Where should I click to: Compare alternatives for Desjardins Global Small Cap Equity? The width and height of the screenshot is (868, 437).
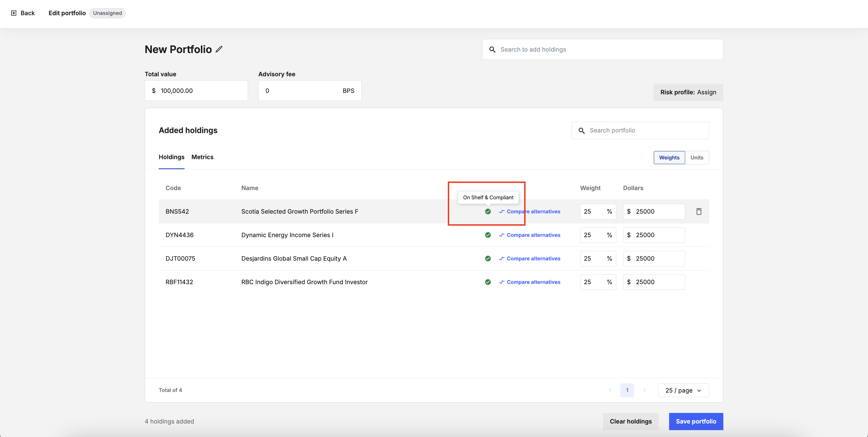[530, 259]
